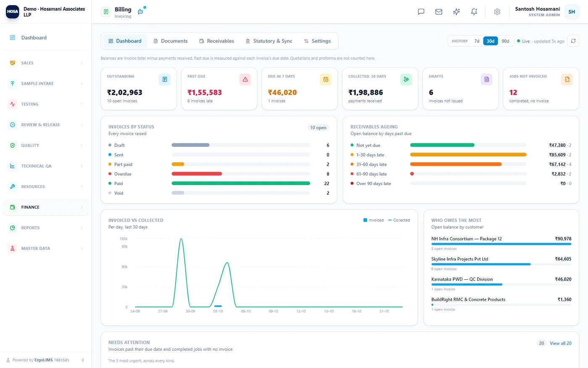Click the refresh icon beside Live status
588x368 pixels.
(573, 41)
